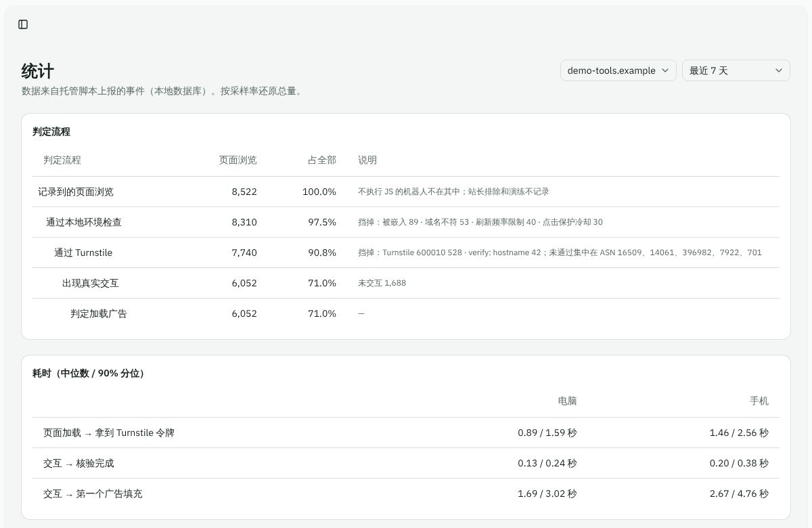Screen dimensions: 812x528
Task: Select the 交互 → 核验完成 row label
Action: (x=78, y=463)
